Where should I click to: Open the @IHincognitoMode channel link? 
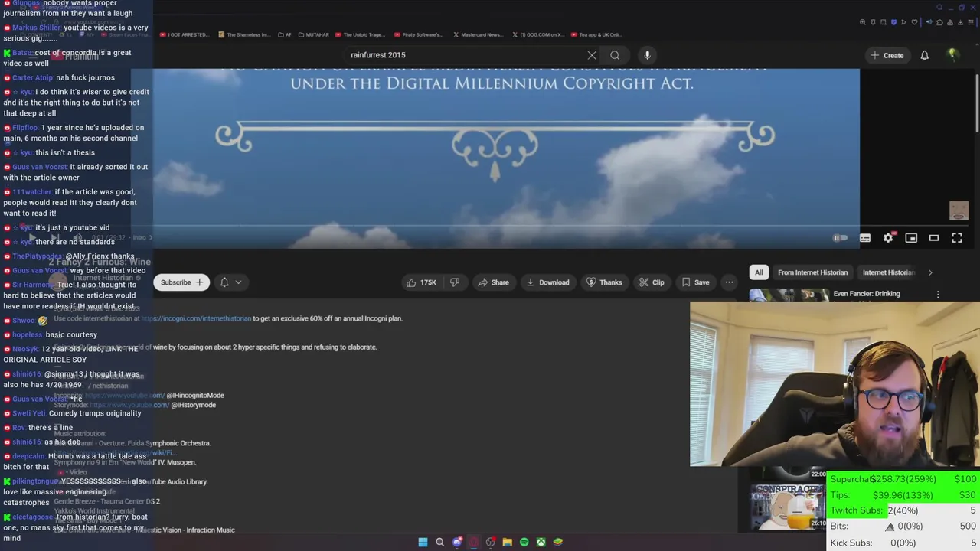pos(195,396)
